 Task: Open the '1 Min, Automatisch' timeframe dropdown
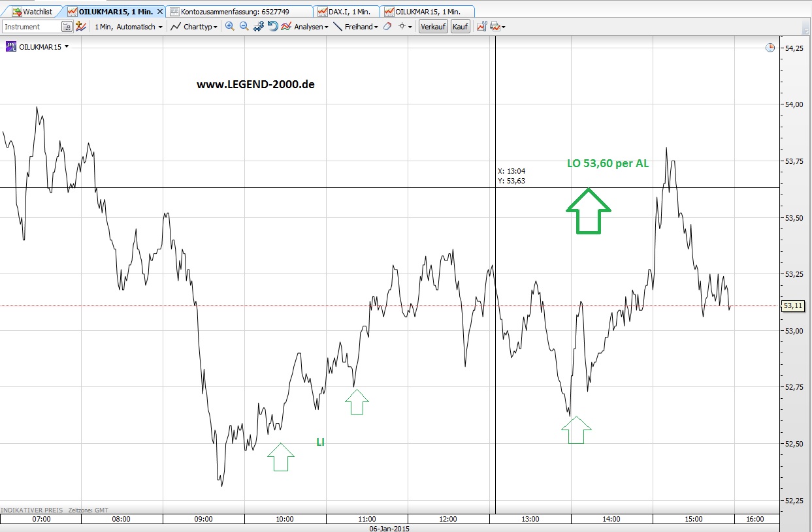127,26
